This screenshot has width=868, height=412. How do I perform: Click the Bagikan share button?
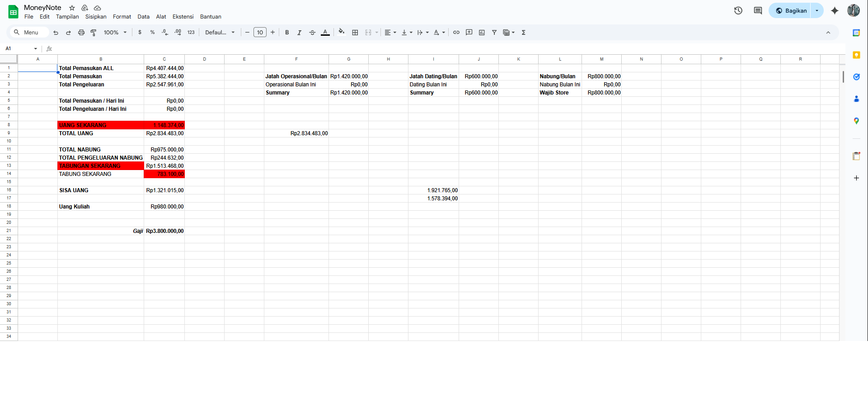(x=791, y=10)
